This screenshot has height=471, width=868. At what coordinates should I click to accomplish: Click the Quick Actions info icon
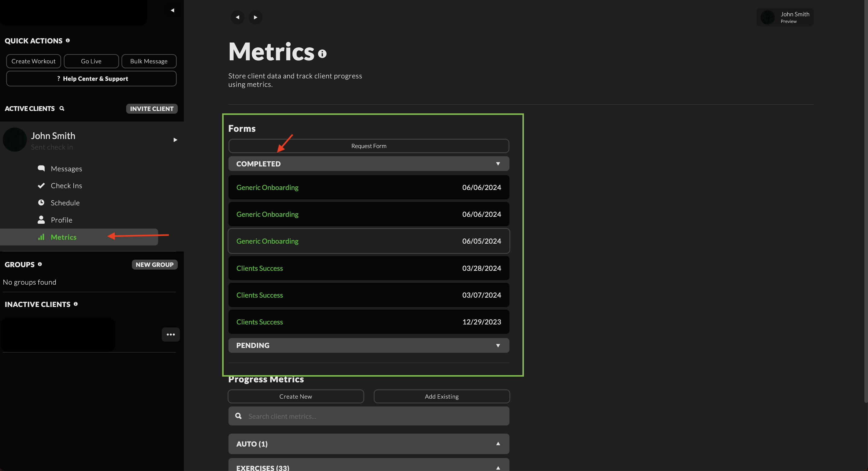[68, 40]
